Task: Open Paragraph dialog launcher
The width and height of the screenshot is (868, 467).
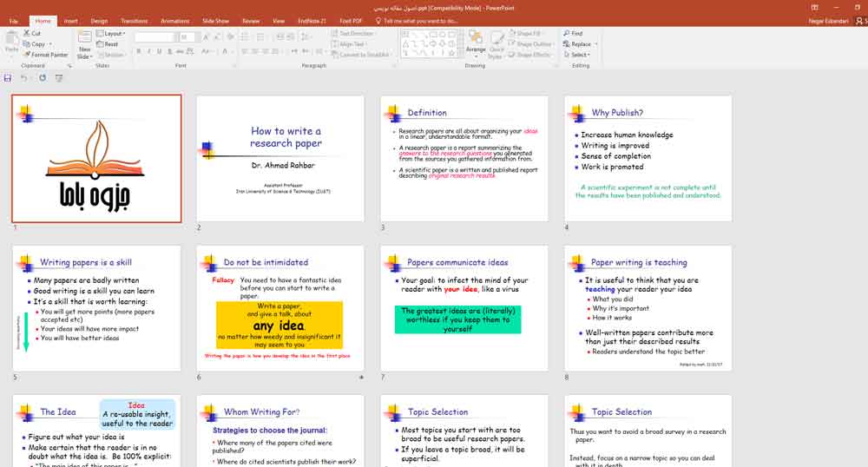Action: (393, 66)
